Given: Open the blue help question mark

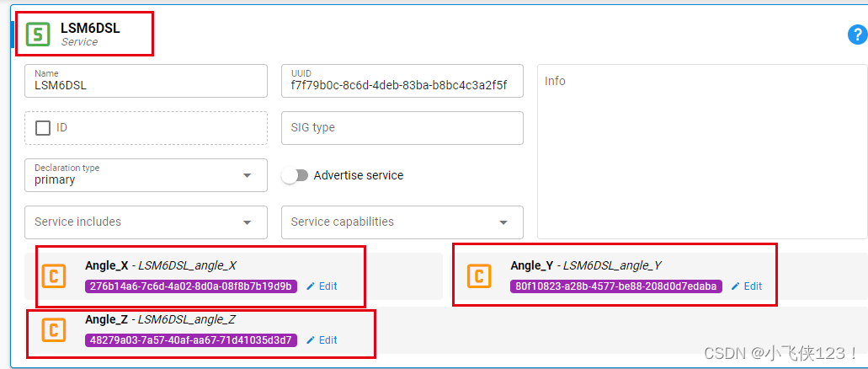Looking at the screenshot, I should tap(857, 35).
